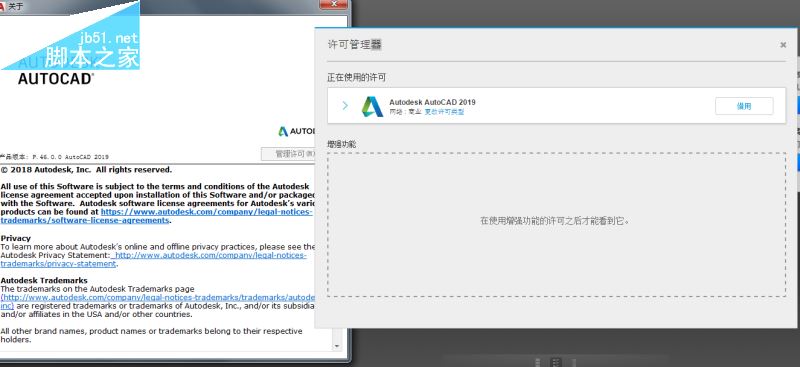Screen dimensions: 800x367
Task: Click the AutoCAD product logo in license row
Action: click(372, 106)
